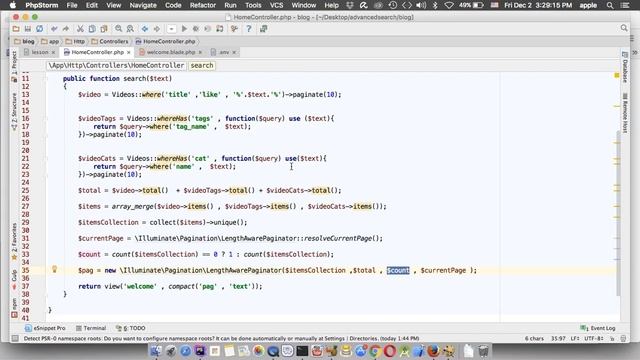
Task: Click the Find magnifier icon in the toolbar
Action: click(118, 29)
